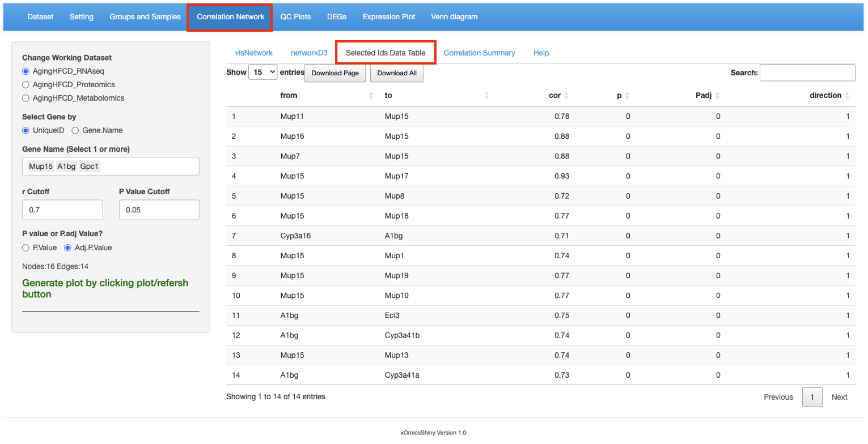Click the Download Page button
Image resolution: width=868 pixels, height=444 pixels.
pyautogui.click(x=335, y=73)
